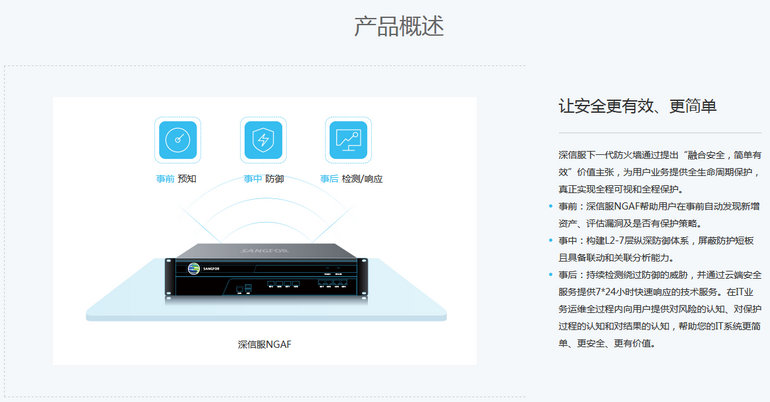Click the bullet paragraph starting with 事后：持续检测

(660, 309)
